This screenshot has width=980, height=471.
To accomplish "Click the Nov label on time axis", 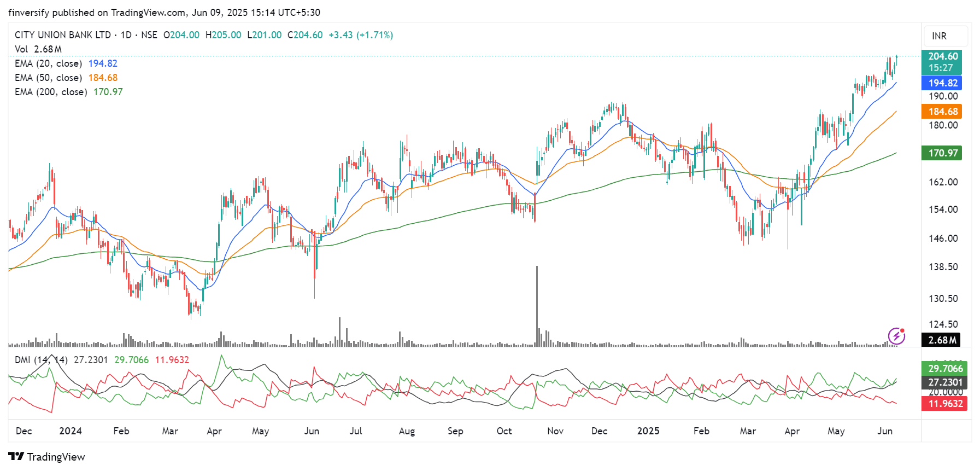I will click(555, 431).
